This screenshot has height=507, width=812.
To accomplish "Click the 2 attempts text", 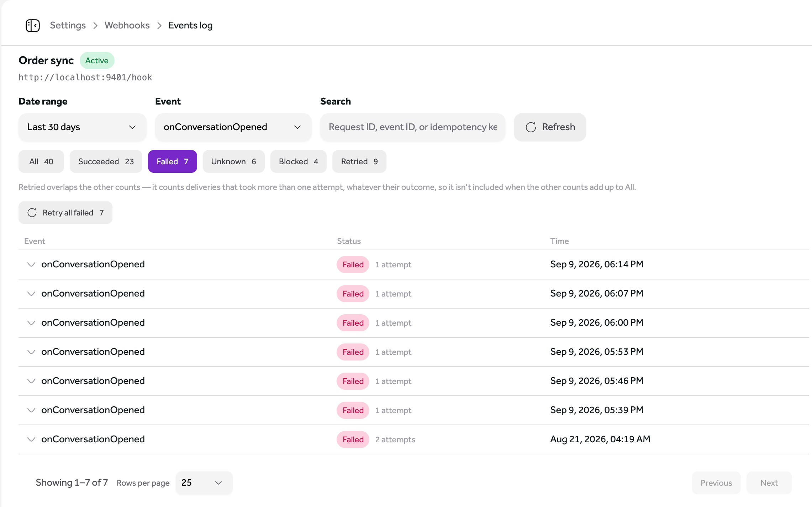I will (395, 439).
